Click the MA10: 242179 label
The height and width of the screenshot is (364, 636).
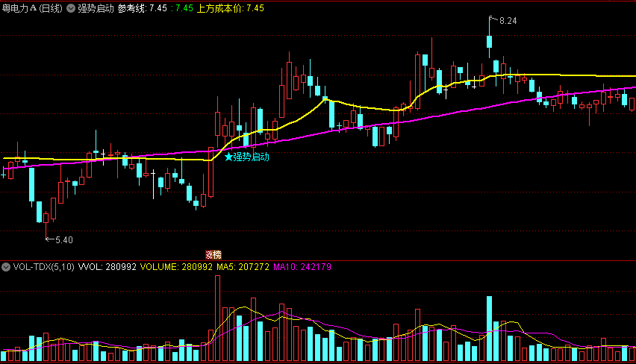[x=302, y=267]
